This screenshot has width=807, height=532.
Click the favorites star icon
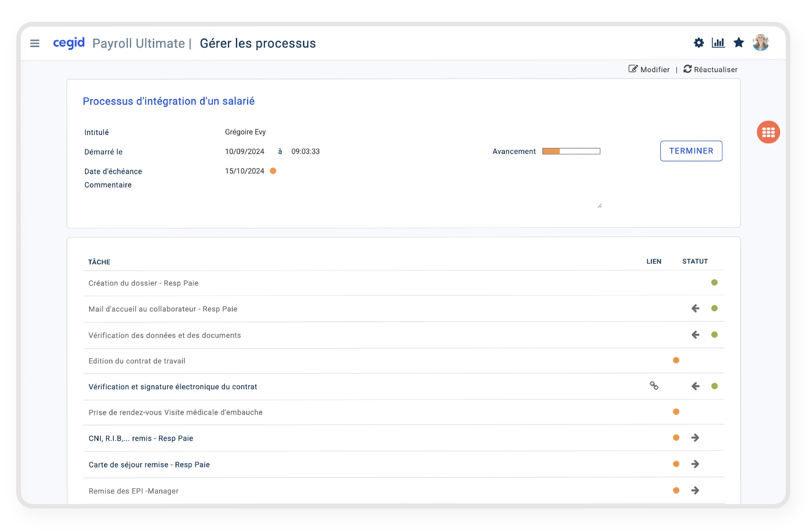coord(739,43)
